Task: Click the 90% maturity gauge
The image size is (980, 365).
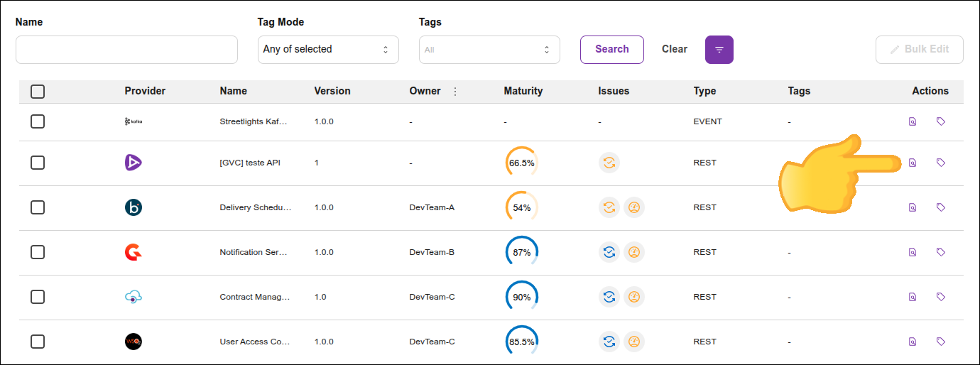Action: coord(521,297)
